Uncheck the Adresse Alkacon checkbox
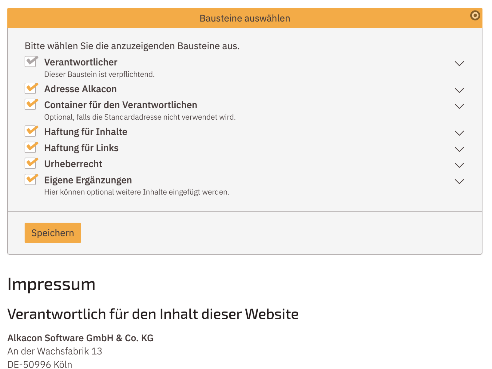This screenshot has width=492, height=369. [x=31, y=88]
